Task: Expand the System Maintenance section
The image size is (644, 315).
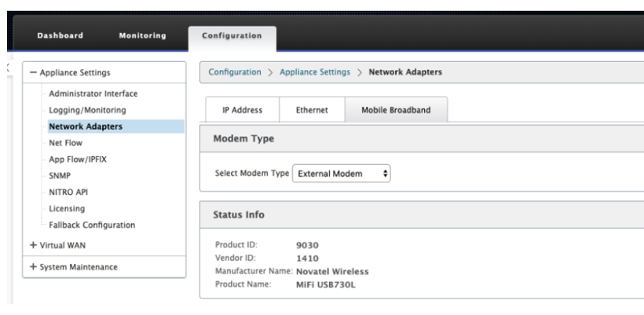Action: coord(33,267)
